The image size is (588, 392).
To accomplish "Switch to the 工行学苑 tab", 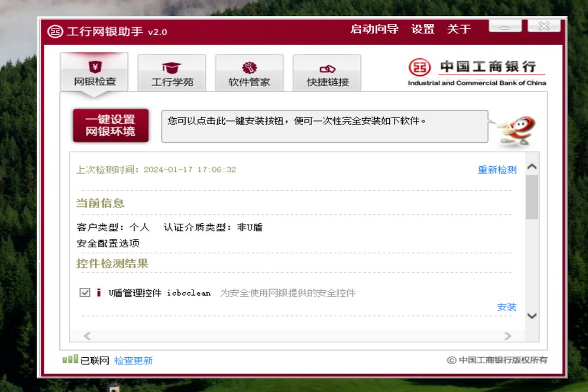I will click(171, 73).
